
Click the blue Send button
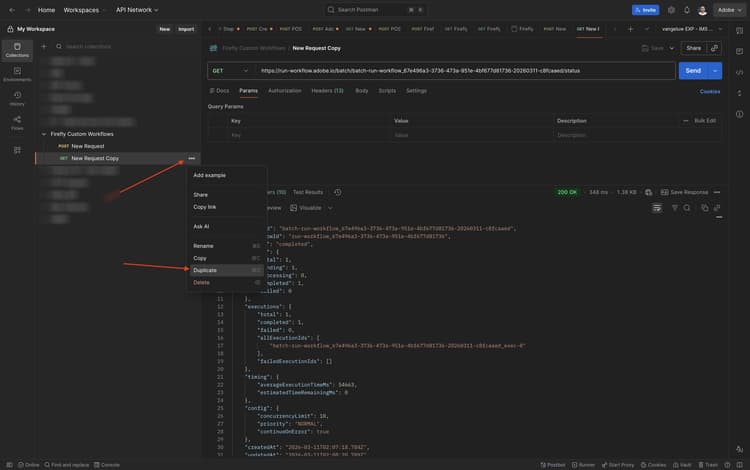[x=693, y=71]
